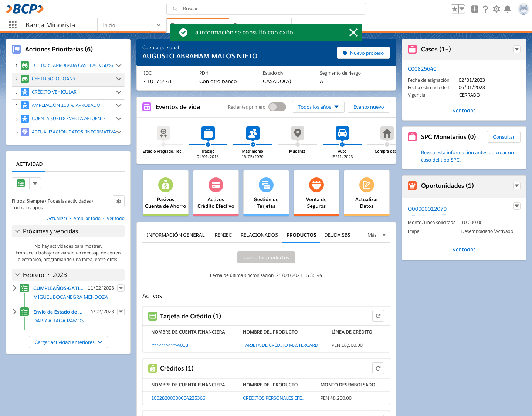Click Consultar productos button
Image resolution: width=532 pixels, height=416 pixels.
(266, 257)
